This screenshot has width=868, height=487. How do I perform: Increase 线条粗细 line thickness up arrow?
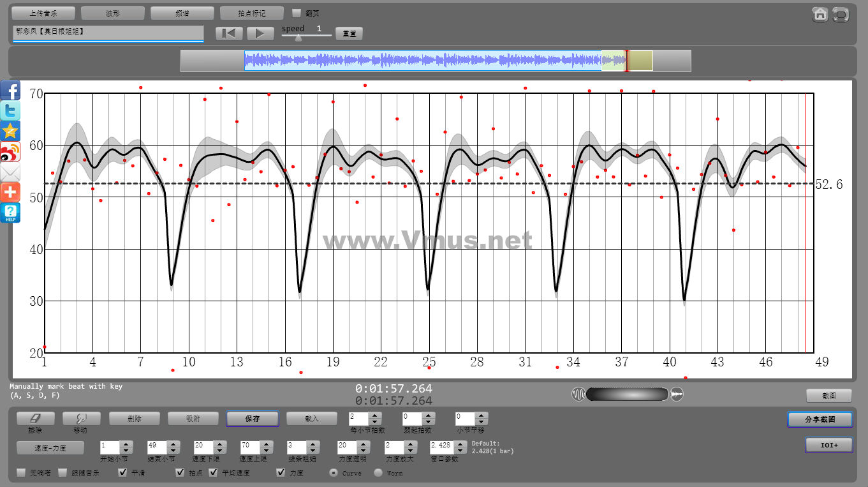pos(313,444)
